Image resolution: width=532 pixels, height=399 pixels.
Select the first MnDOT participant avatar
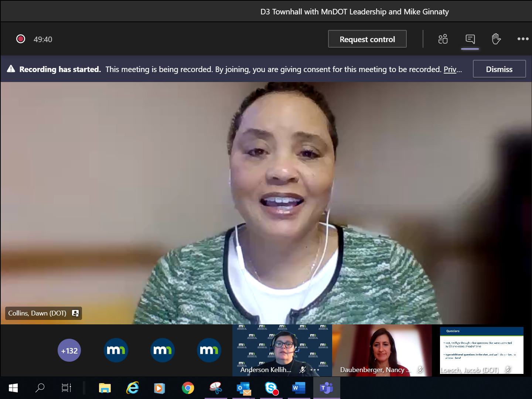(116, 350)
